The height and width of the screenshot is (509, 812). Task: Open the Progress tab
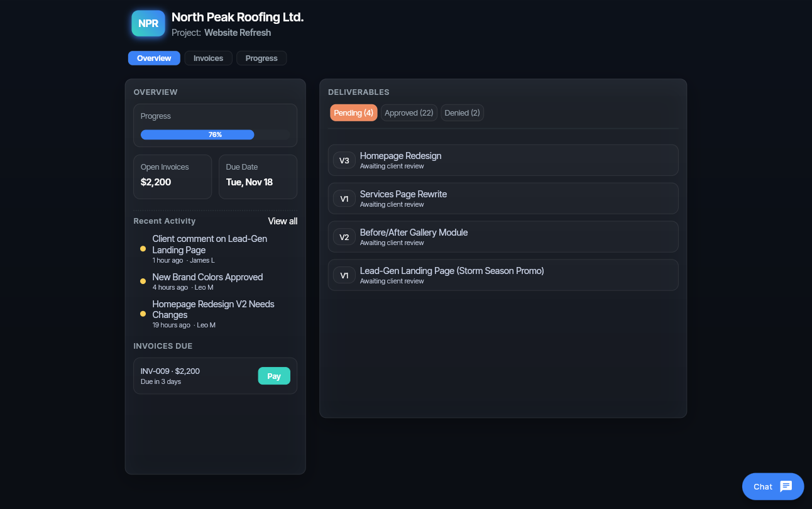261,58
